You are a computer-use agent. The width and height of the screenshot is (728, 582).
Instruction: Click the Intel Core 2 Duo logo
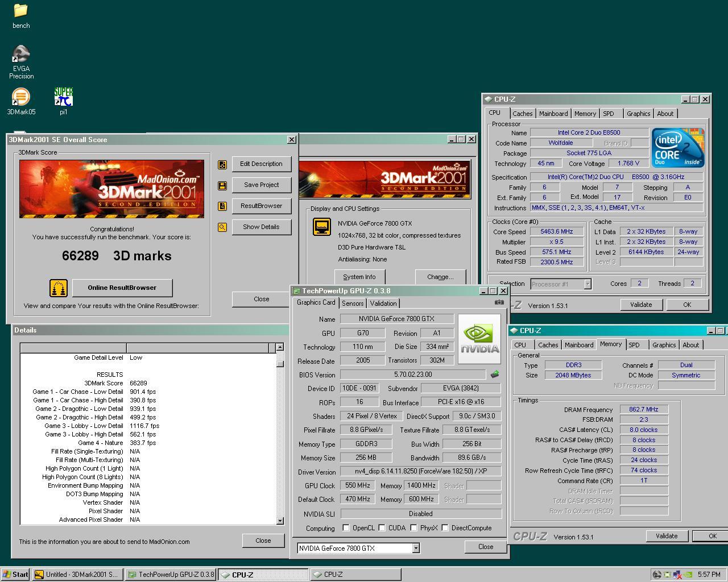(678, 148)
